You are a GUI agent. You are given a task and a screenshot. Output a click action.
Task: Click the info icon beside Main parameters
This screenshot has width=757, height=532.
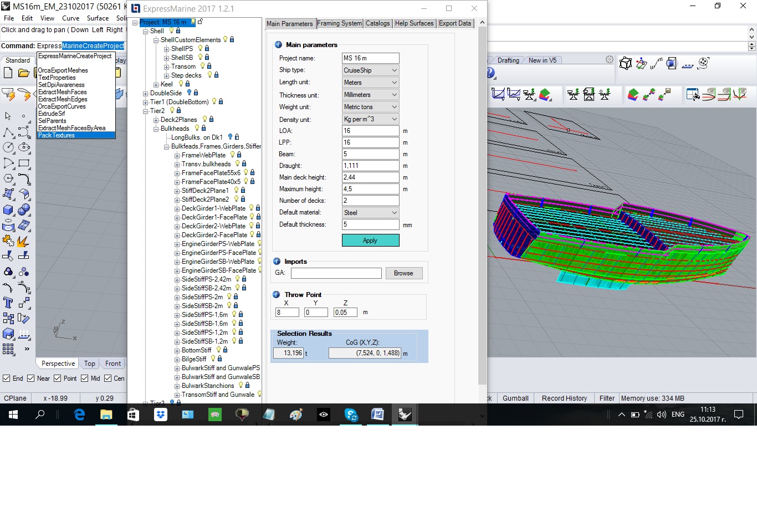coord(278,45)
